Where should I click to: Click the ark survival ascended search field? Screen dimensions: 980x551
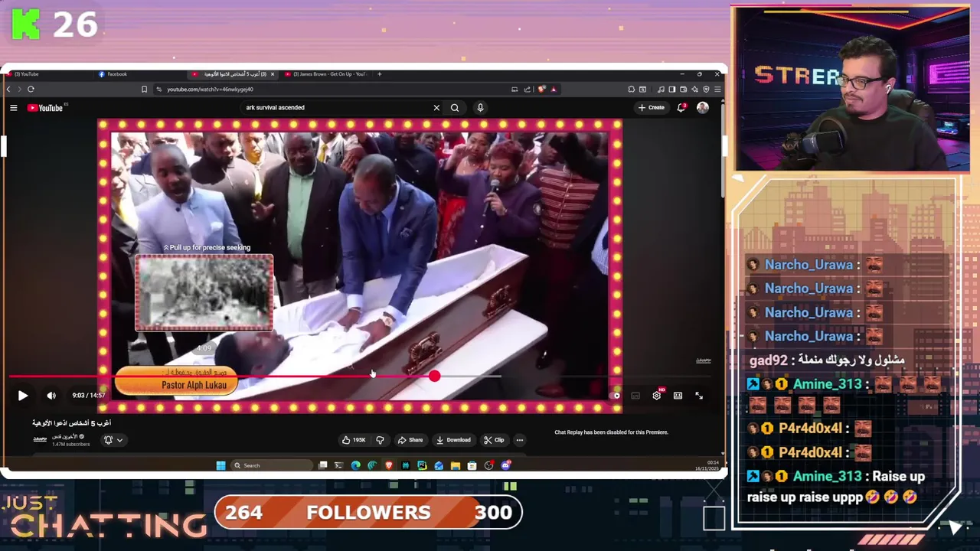point(335,108)
